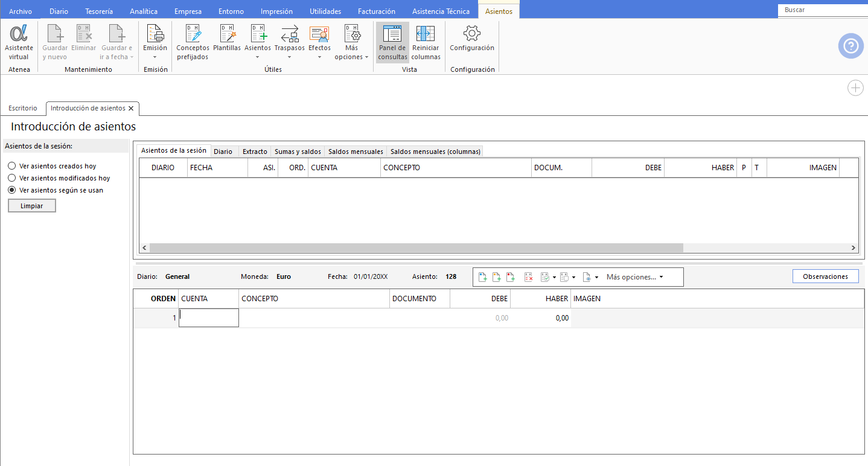Viewport: 868px width, 466px height.
Task: Click the circled plus icon at right
Action: [855, 88]
